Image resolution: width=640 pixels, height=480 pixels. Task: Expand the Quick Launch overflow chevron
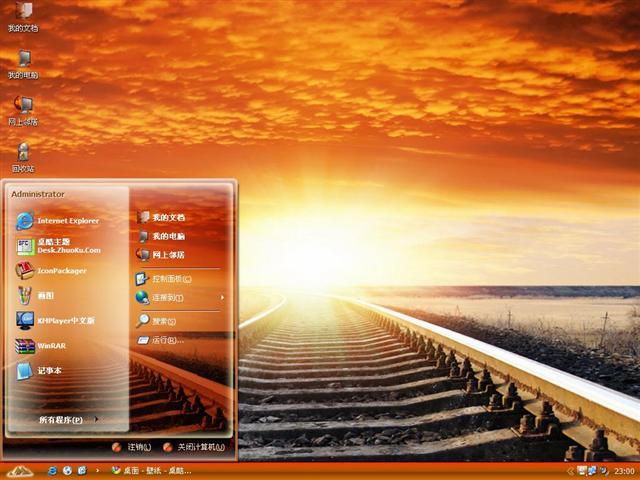click(x=97, y=471)
